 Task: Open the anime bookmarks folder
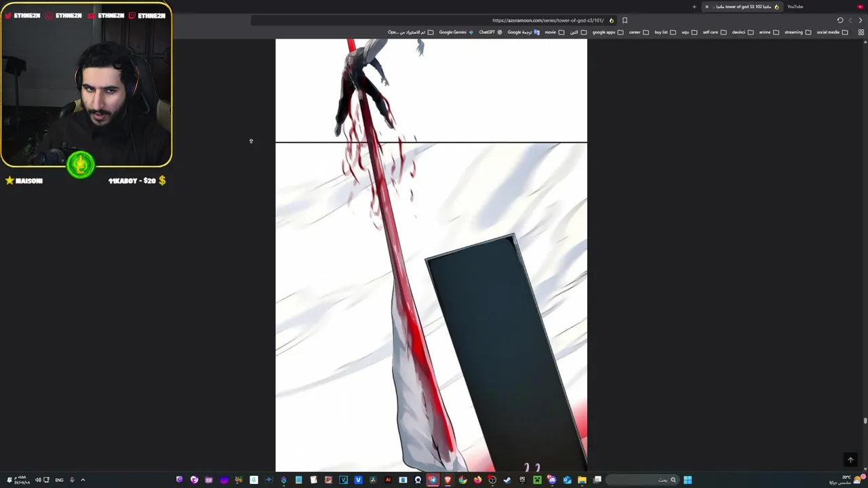click(x=769, y=32)
